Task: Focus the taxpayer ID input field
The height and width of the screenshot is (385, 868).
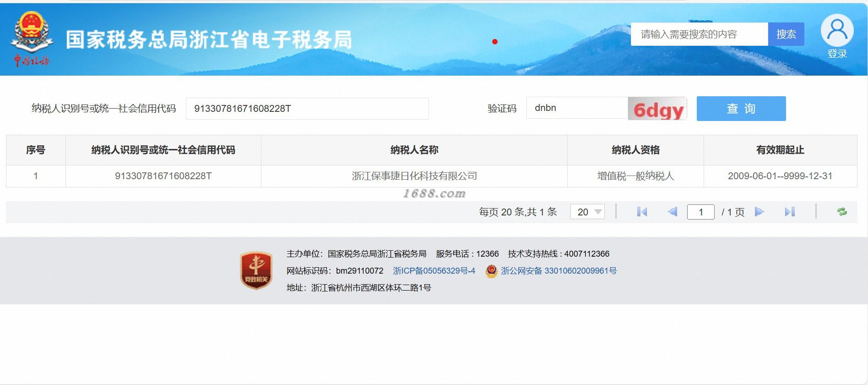Action: 307,109
